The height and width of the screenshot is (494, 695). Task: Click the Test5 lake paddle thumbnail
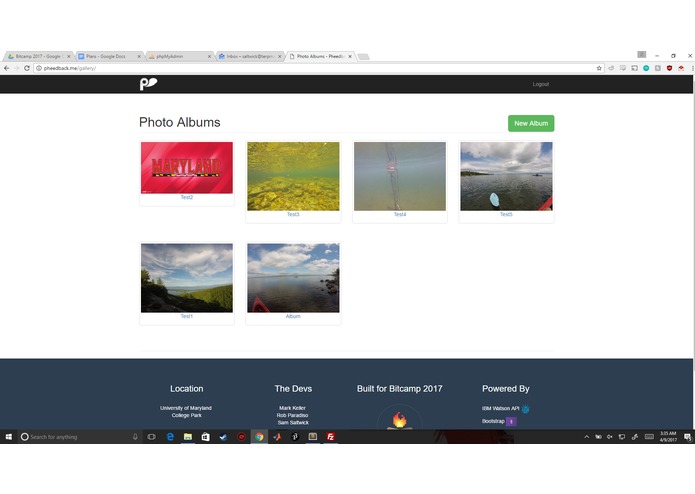tap(506, 176)
